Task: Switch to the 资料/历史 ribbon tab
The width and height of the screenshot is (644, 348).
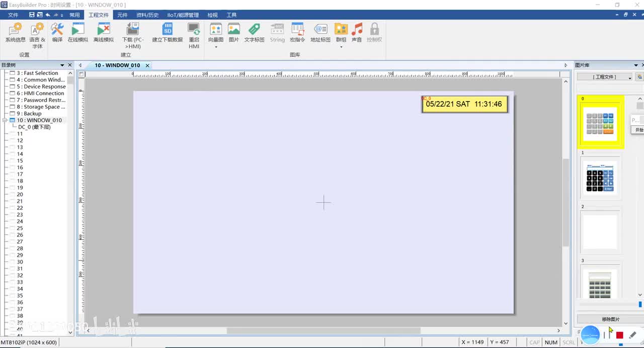Action: coord(147,15)
